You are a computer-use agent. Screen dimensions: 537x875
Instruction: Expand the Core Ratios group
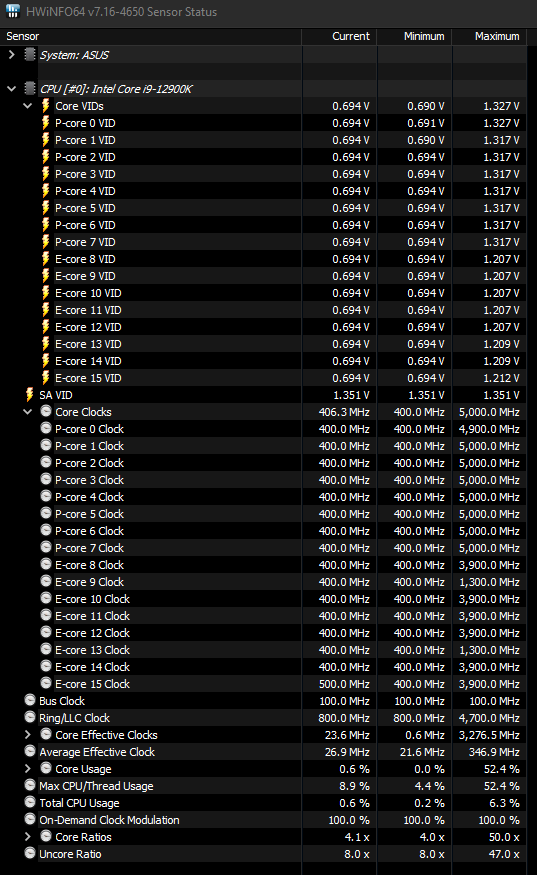pyautogui.click(x=28, y=836)
